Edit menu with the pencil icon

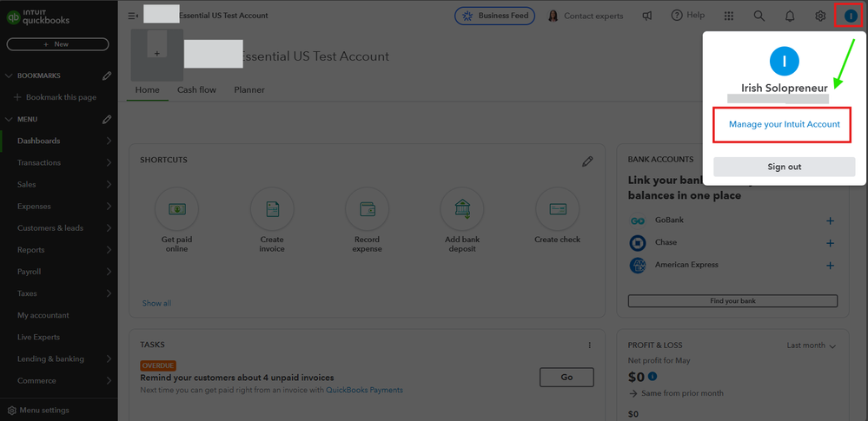pos(108,119)
